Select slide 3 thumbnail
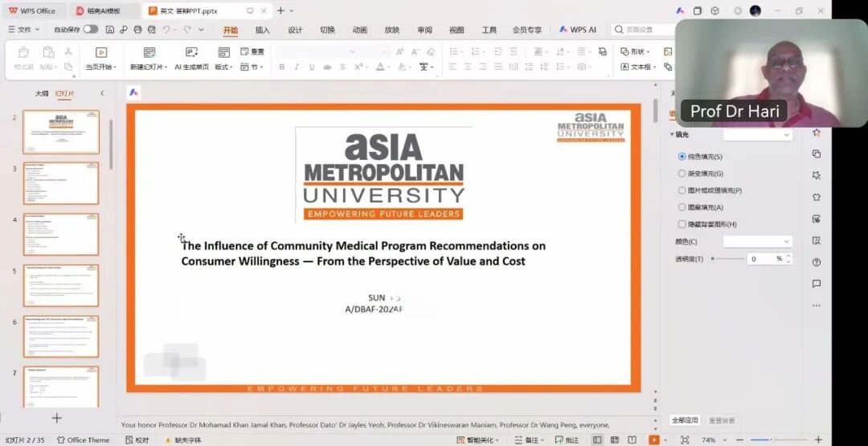 tap(61, 183)
